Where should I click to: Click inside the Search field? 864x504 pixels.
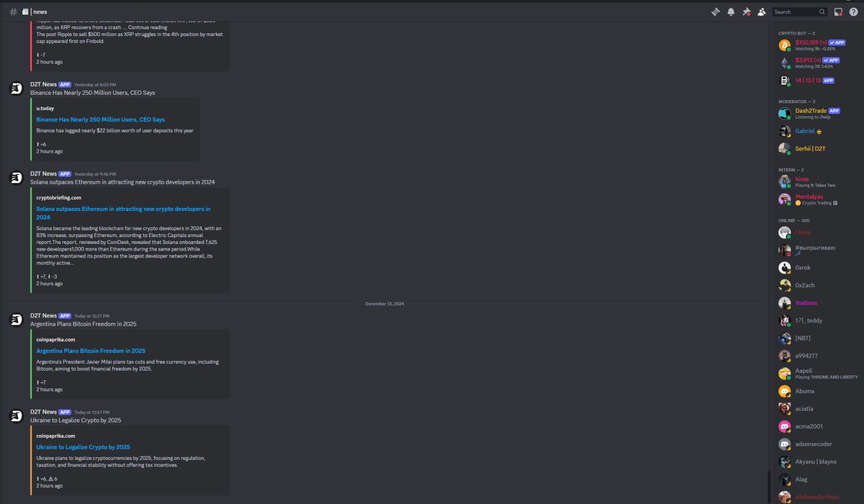tap(796, 12)
